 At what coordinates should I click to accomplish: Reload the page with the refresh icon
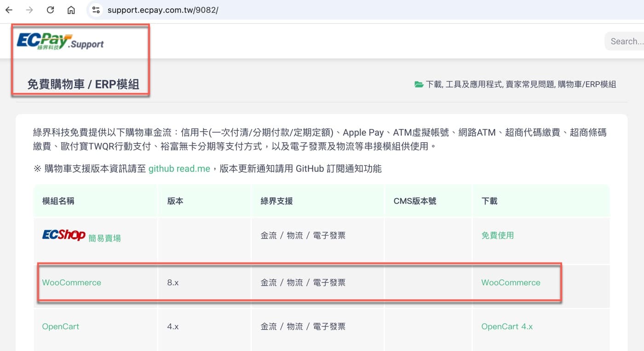[51, 10]
